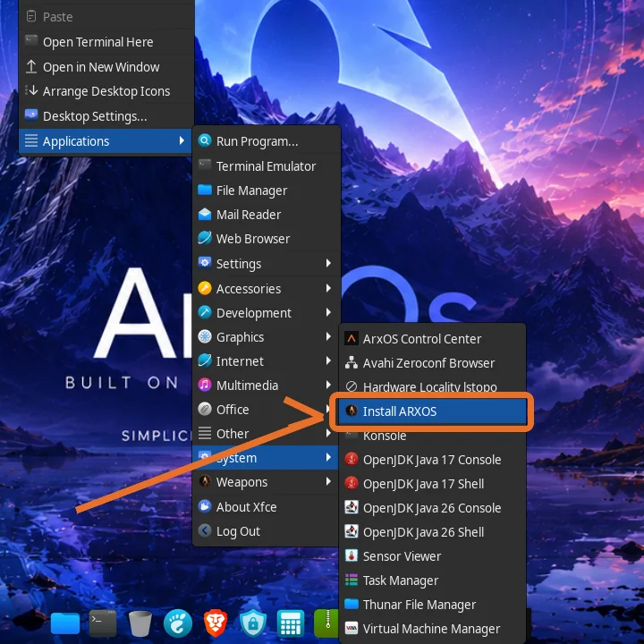Viewport: 644px width, 644px height.
Task: Expand the Weapons submenu arrow
Action: point(328,482)
